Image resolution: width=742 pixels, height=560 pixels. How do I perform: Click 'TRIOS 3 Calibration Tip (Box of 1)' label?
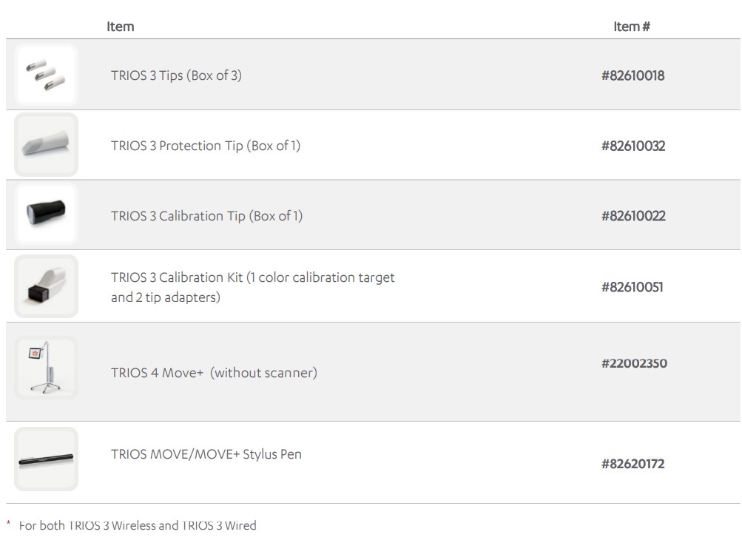(x=206, y=216)
